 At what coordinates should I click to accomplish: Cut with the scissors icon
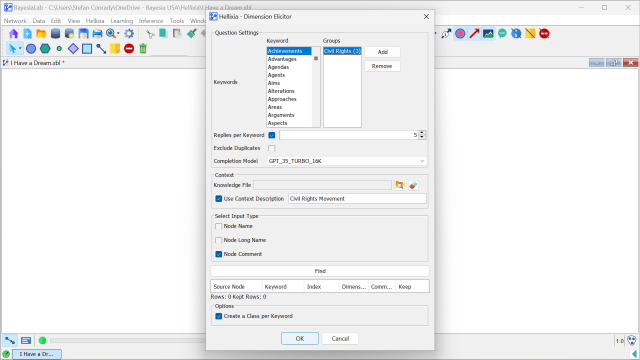pyautogui.click(x=150, y=33)
